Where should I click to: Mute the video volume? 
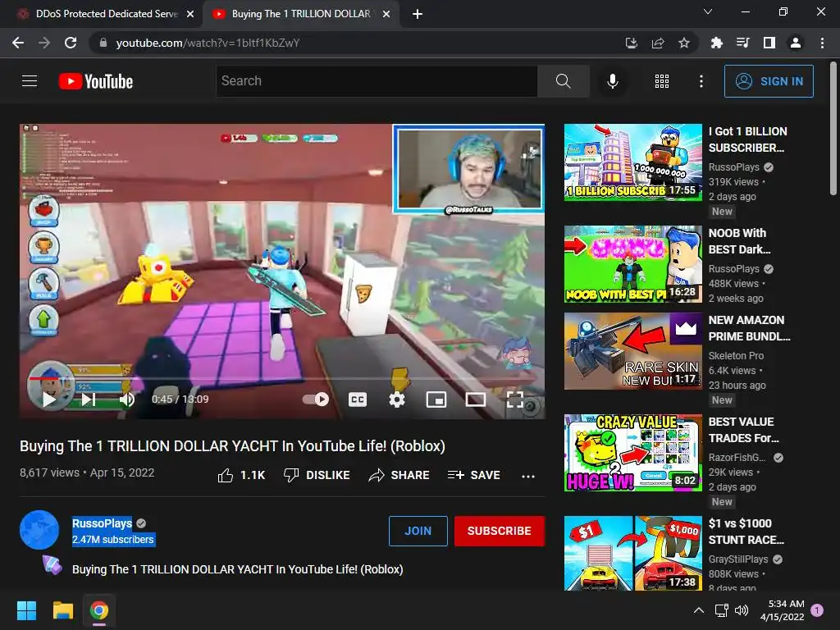[127, 399]
